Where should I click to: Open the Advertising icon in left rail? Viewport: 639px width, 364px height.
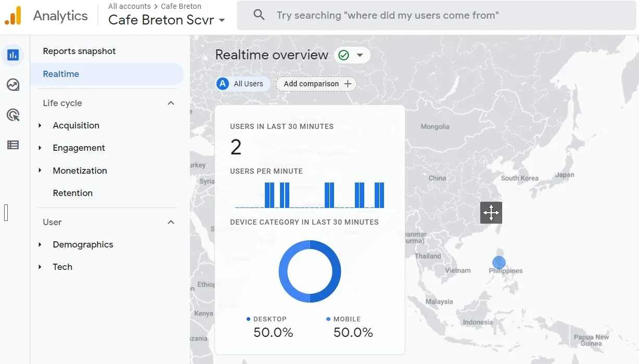pos(13,115)
